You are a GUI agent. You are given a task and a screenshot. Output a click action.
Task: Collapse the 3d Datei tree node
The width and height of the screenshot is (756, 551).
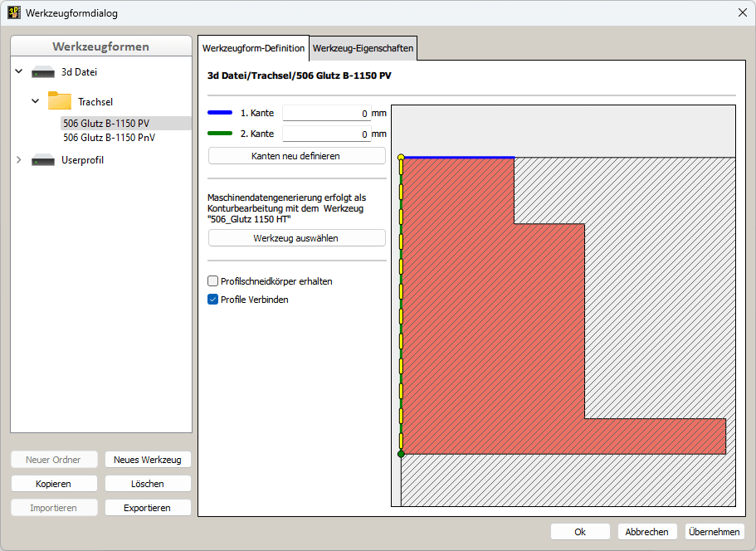[x=18, y=72]
